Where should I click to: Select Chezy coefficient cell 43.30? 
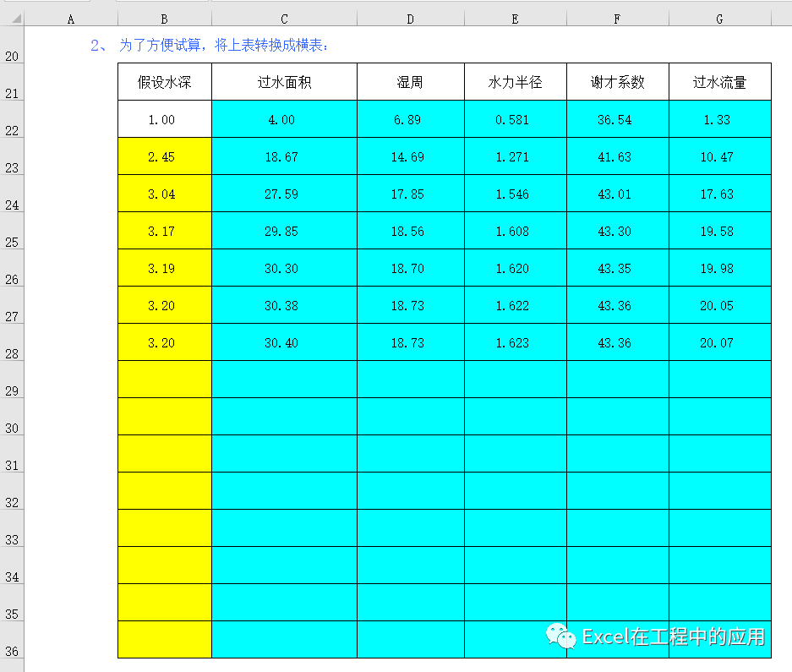tap(618, 231)
